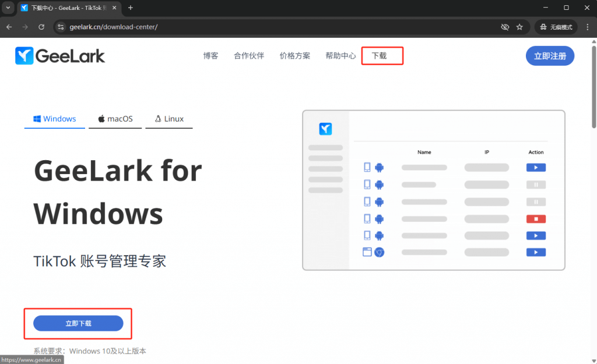Select the Windows platform tab
The height and width of the screenshot is (364, 597).
tap(55, 119)
